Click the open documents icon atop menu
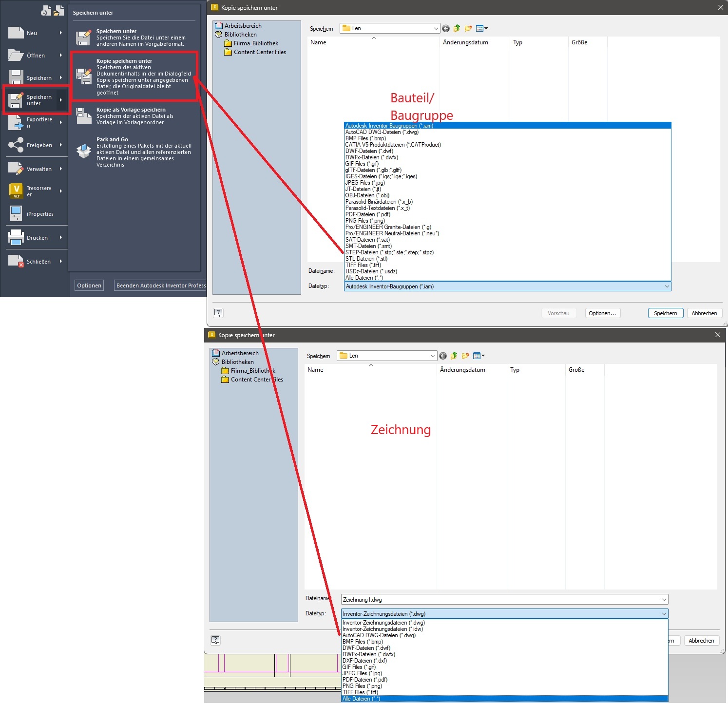Screen dimensions: 728x704 (59, 11)
